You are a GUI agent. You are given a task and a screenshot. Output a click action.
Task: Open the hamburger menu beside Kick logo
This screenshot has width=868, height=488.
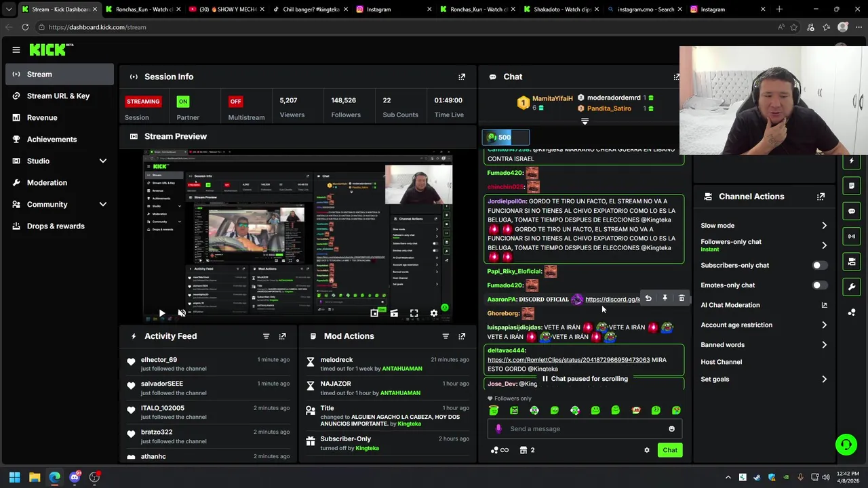[16, 49]
